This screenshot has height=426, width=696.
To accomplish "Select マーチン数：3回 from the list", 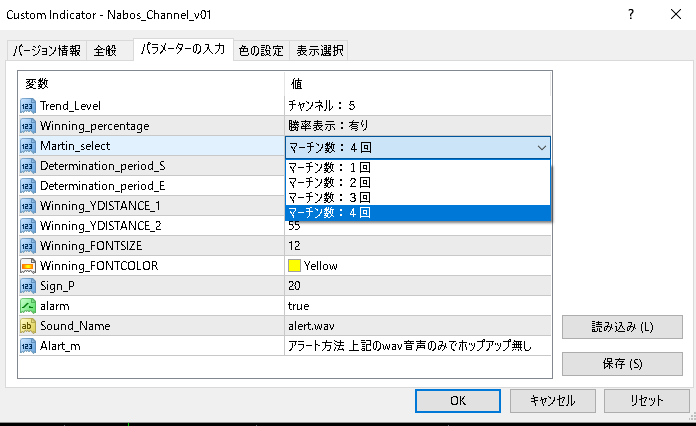I will [418, 197].
